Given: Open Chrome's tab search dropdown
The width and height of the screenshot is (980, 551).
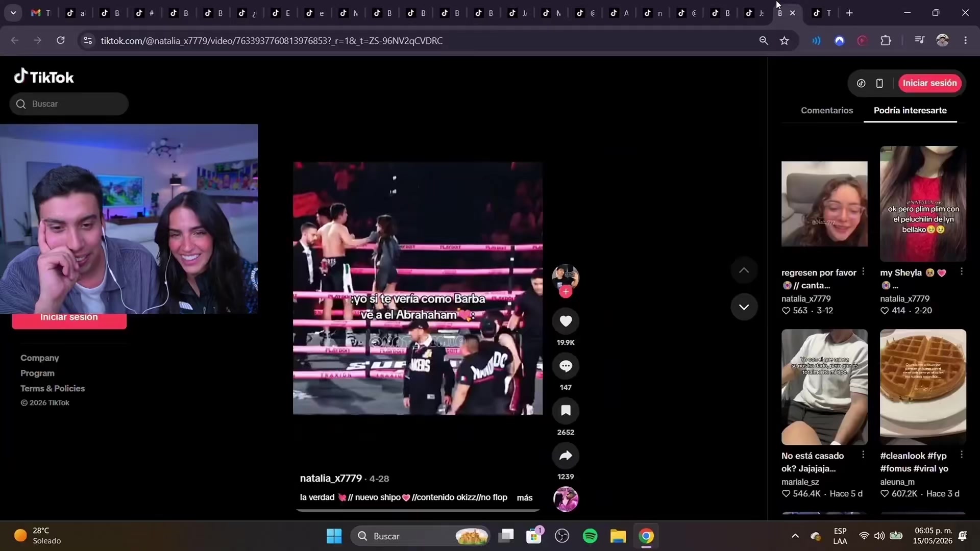Looking at the screenshot, I should tap(13, 13).
